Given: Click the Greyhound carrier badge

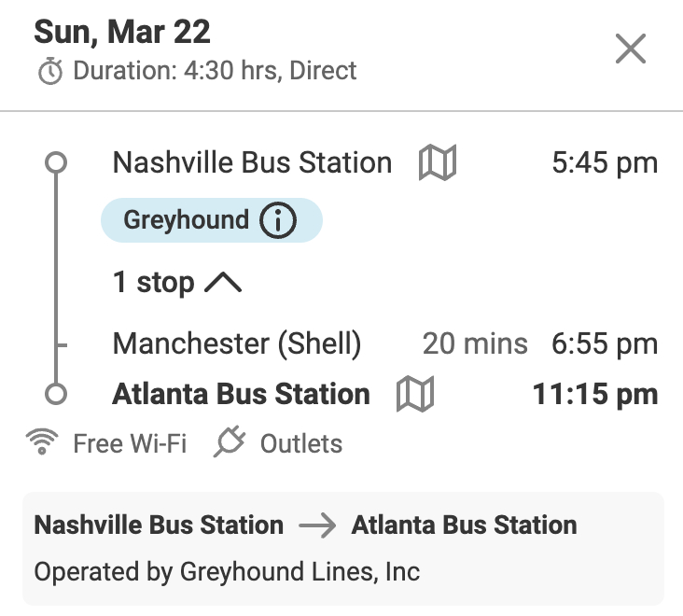Looking at the screenshot, I should pos(187,221).
